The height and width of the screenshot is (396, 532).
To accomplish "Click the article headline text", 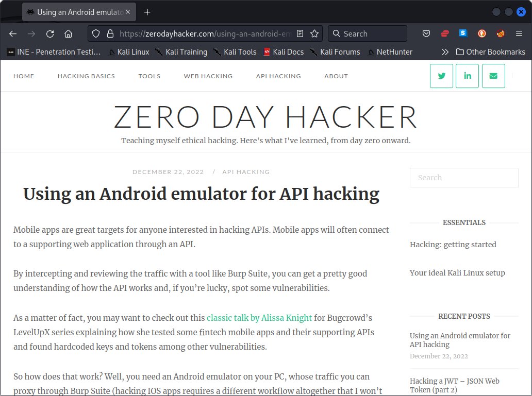I will [201, 194].
